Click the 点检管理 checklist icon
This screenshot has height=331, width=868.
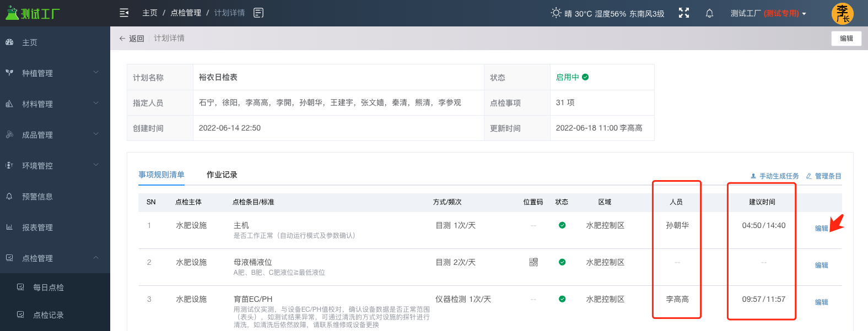click(9, 258)
